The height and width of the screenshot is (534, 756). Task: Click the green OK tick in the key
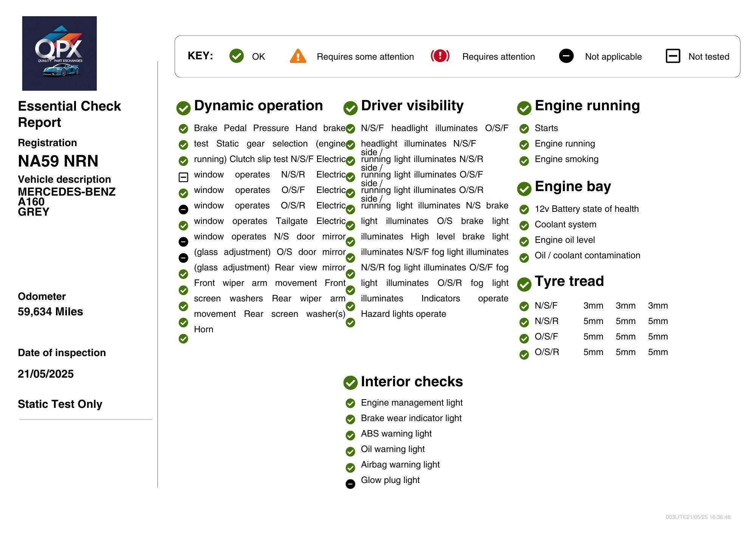point(237,56)
